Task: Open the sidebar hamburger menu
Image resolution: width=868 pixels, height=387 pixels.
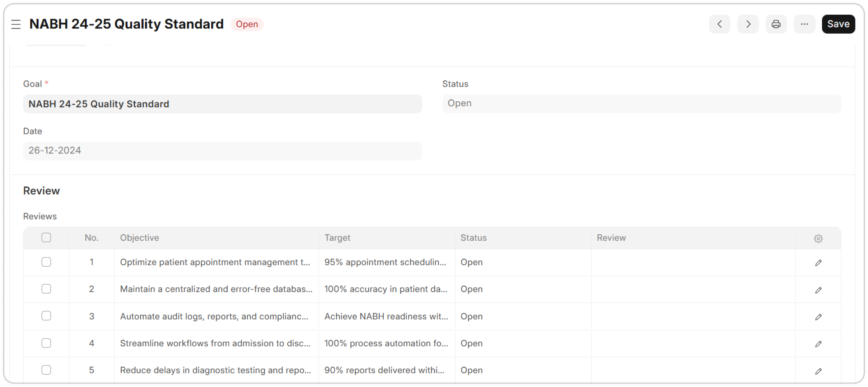Action: tap(16, 24)
